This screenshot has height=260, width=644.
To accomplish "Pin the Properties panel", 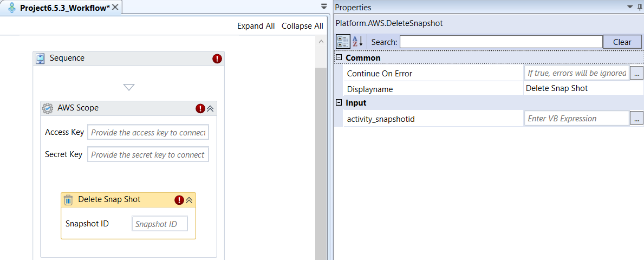I will click(x=639, y=7).
